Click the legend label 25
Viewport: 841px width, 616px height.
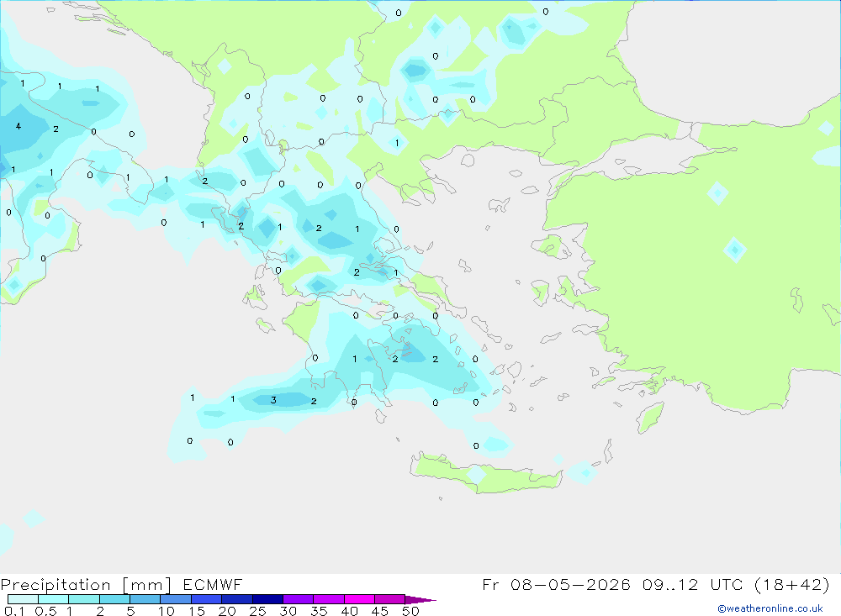point(257,611)
